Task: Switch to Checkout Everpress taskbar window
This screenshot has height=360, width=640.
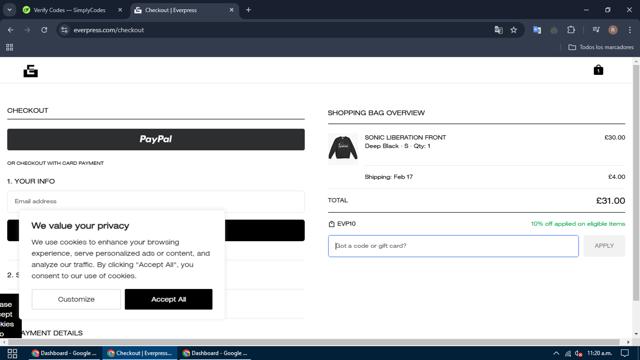Action: coord(140,353)
